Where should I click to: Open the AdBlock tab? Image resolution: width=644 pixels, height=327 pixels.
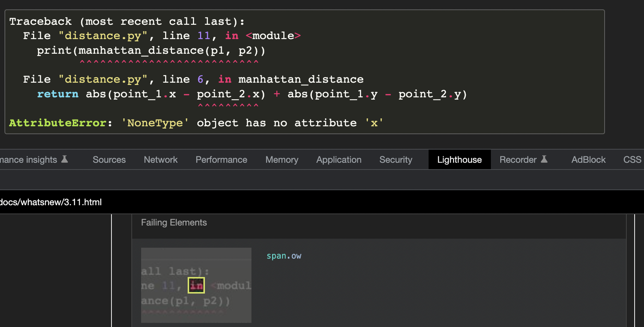click(x=588, y=160)
